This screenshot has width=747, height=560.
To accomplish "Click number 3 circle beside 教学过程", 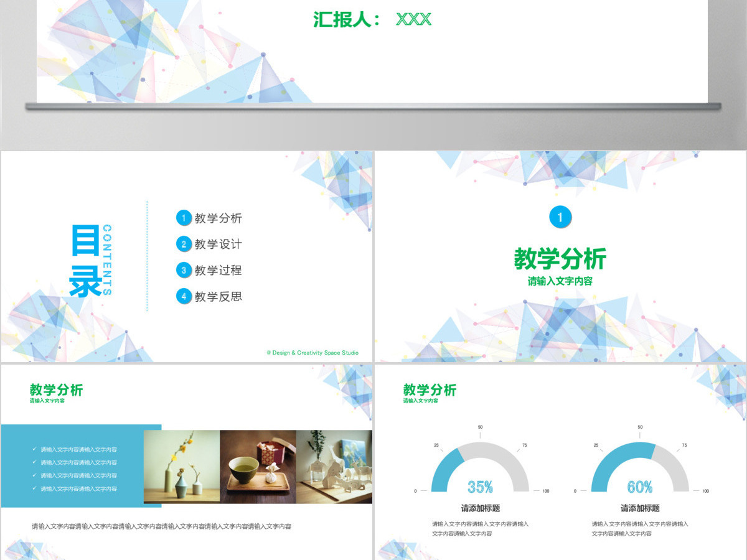I will 184,270.
